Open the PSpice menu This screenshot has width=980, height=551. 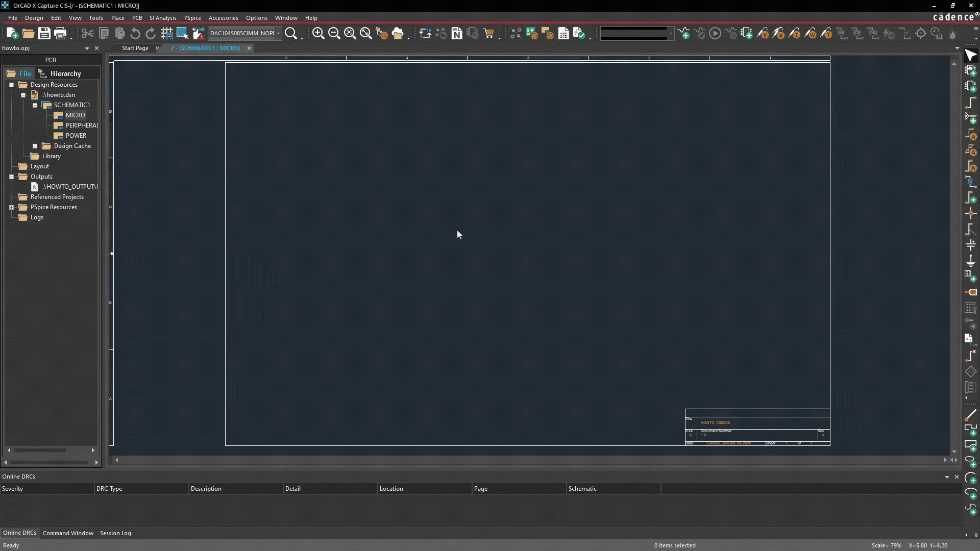(193, 18)
